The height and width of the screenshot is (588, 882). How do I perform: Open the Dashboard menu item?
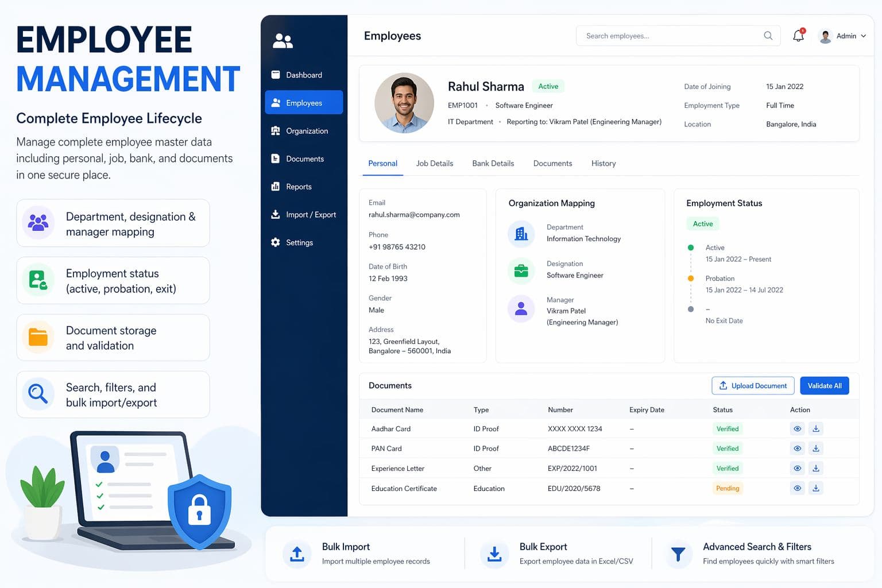[304, 75]
